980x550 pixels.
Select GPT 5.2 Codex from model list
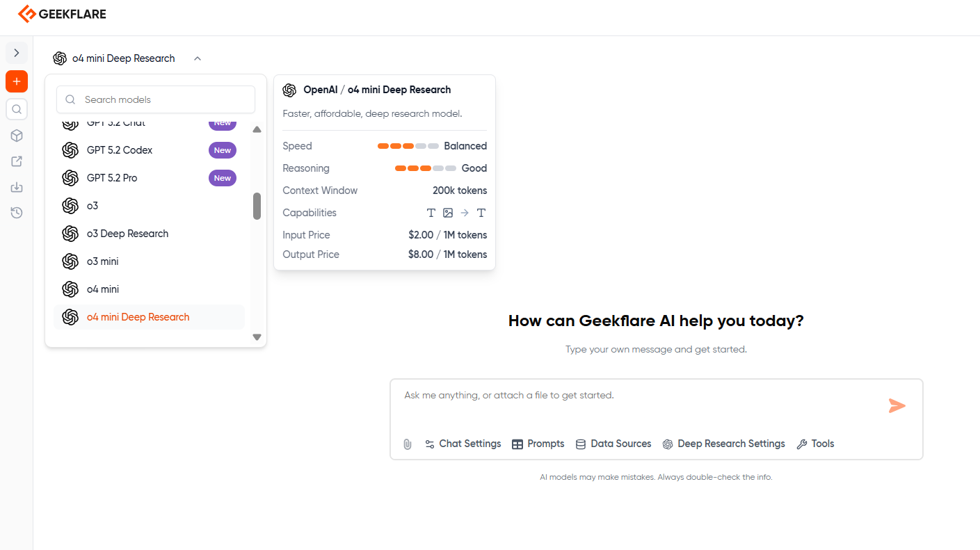[x=120, y=150]
